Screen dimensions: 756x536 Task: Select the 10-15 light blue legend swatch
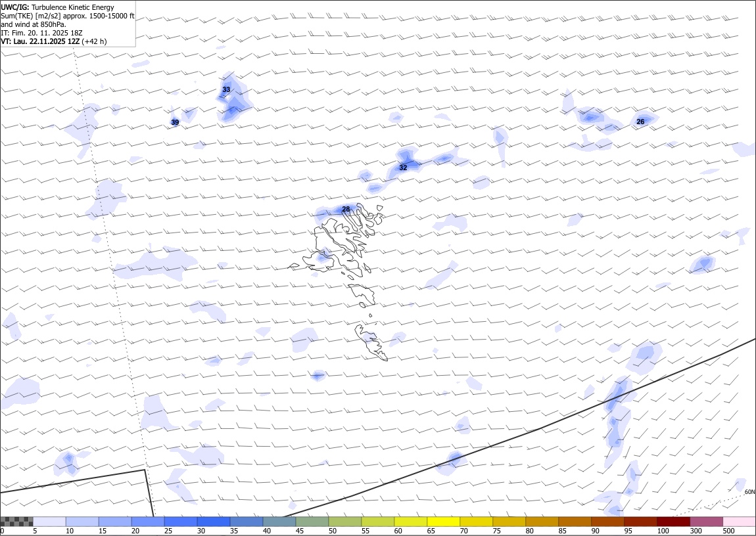[82, 522]
